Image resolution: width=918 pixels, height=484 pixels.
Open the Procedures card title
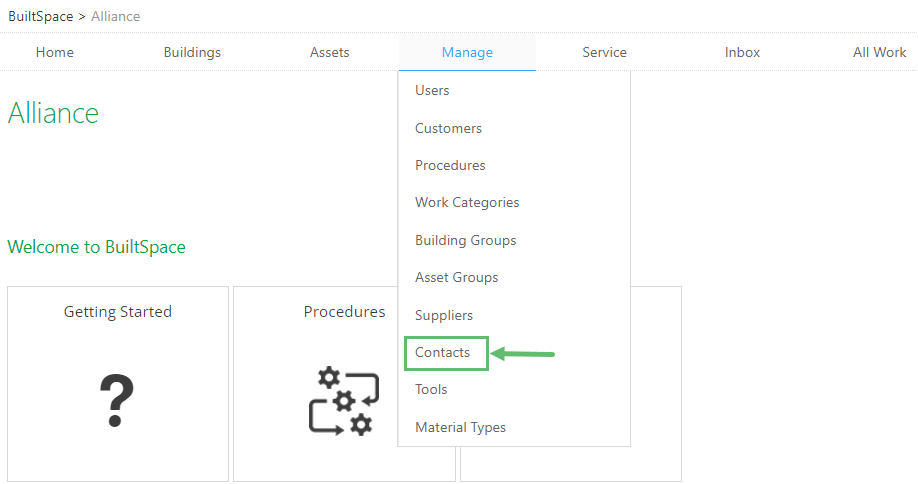(x=344, y=311)
